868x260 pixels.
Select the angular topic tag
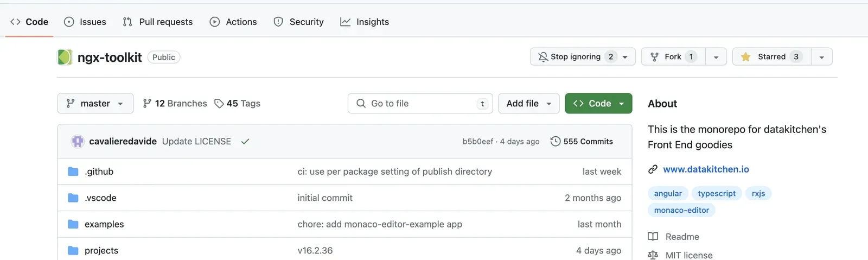[668, 193]
